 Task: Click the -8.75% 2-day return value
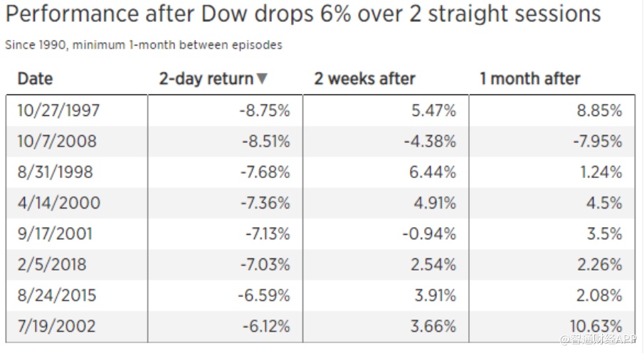pyautogui.click(x=265, y=110)
